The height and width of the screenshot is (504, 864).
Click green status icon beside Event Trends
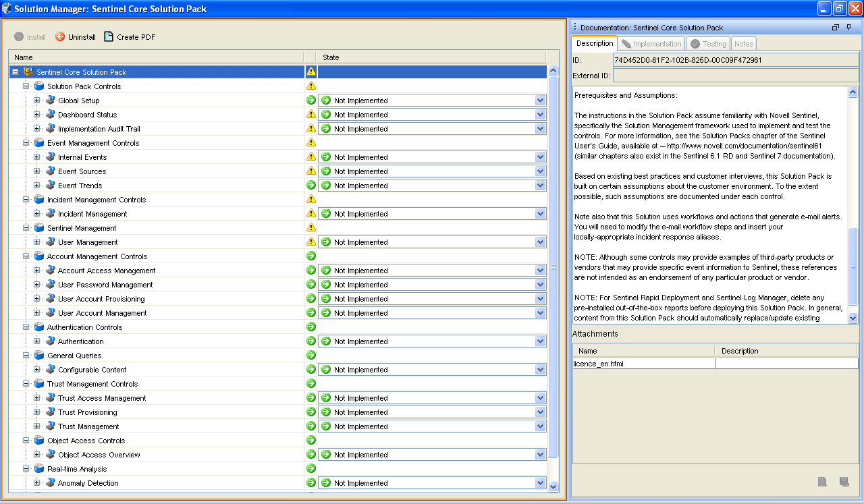pos(311,186)
